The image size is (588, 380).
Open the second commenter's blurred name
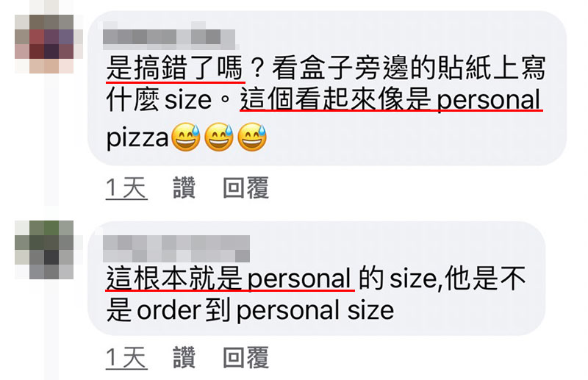coord(176,248)
